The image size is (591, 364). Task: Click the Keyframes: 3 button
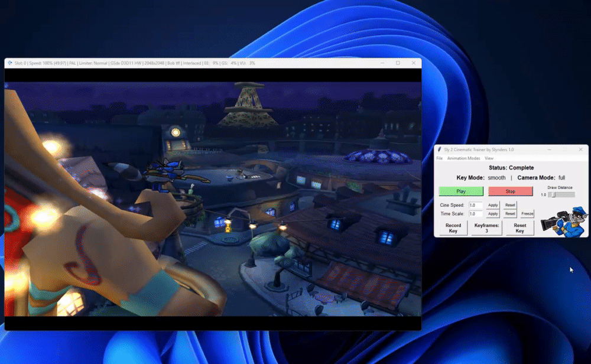pyautogui.click(x=486, y=228)
